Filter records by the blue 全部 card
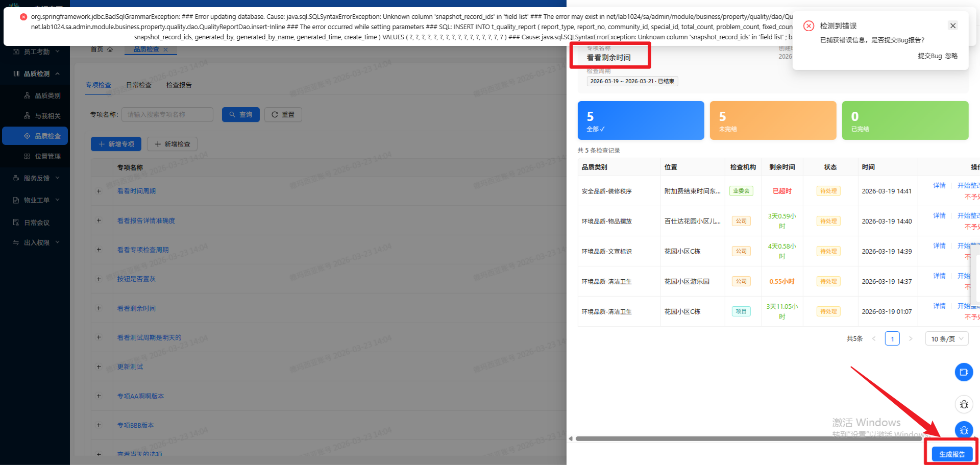Viewport: 980px width, 465px height. [640, 120]
